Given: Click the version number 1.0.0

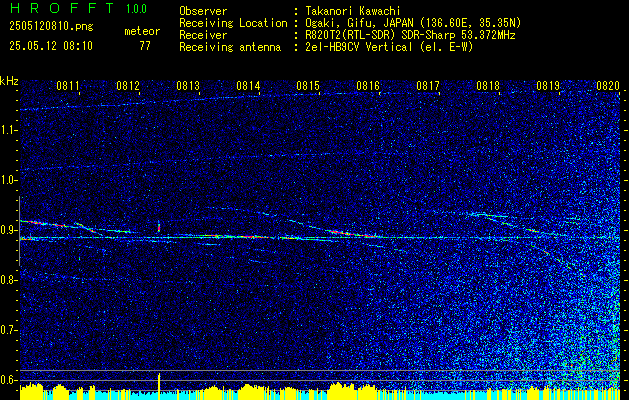Looking at the screenshot, I should [136, 8].
